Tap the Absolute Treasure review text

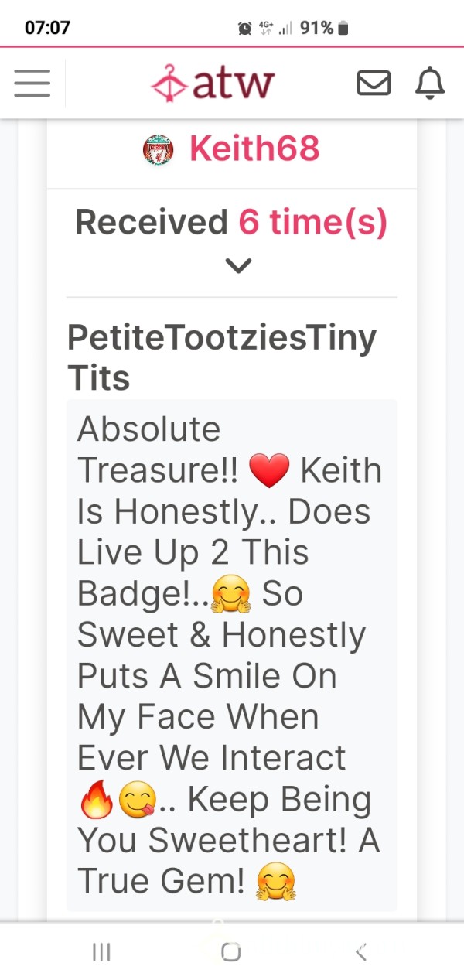231,654
